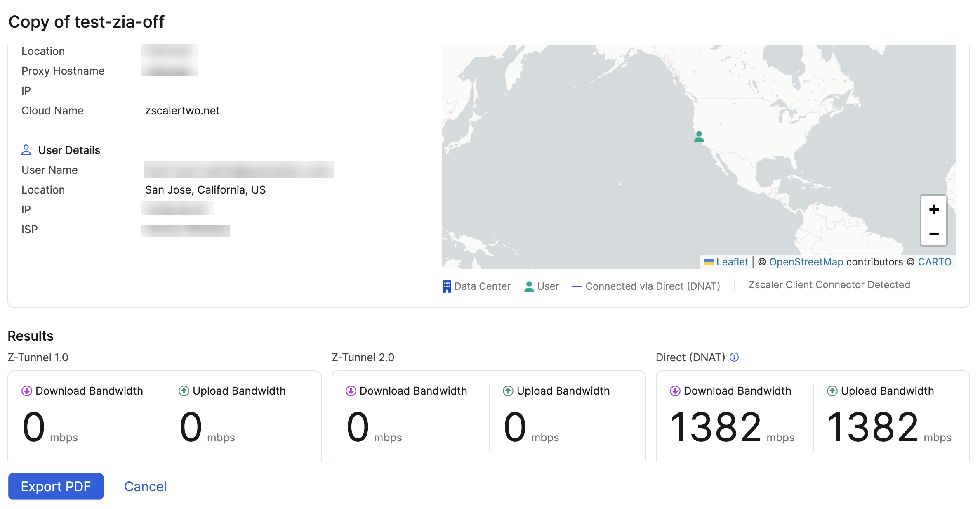Click the upload bandwidth icon under Direct (DNAT)
Viewport: 980px width, 509px height.
(832, 391)
